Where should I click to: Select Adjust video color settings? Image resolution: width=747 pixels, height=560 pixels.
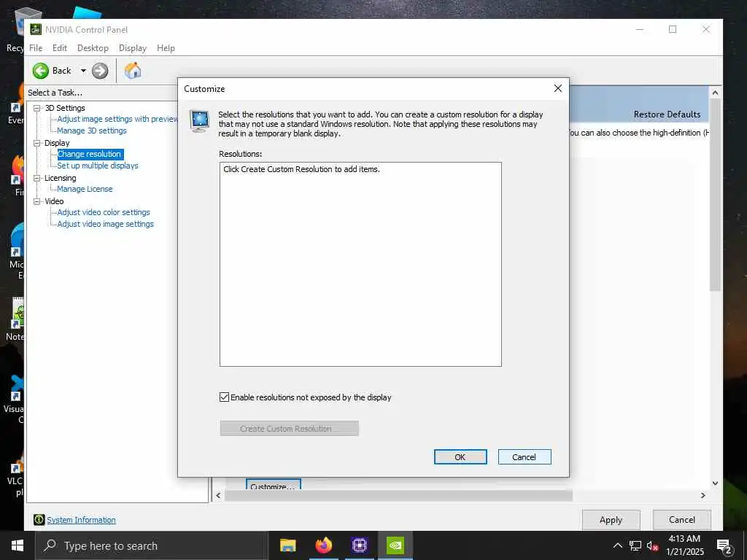104,212
